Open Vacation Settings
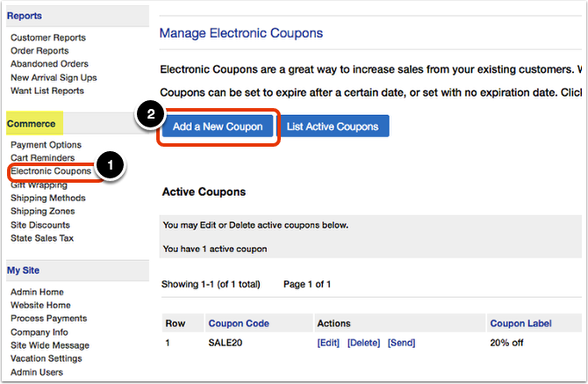588x384 pixels. coord(47,359)
